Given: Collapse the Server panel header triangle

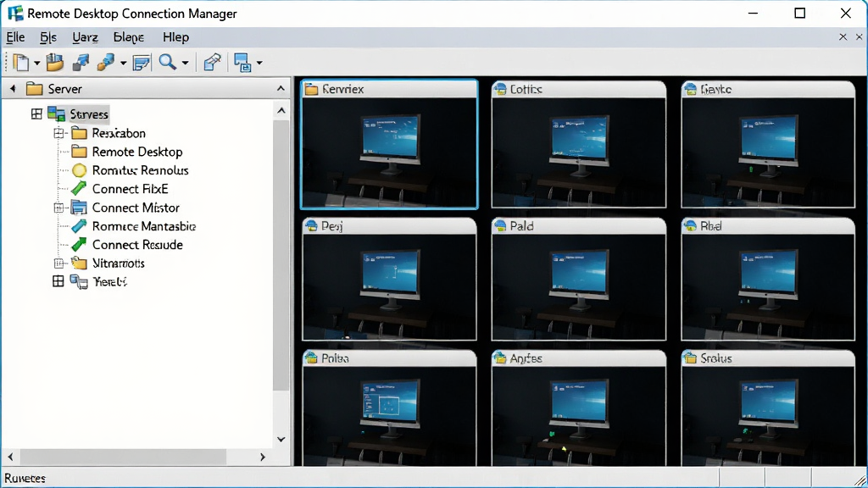Looking at the screenshot, I should tap(14, 88).
